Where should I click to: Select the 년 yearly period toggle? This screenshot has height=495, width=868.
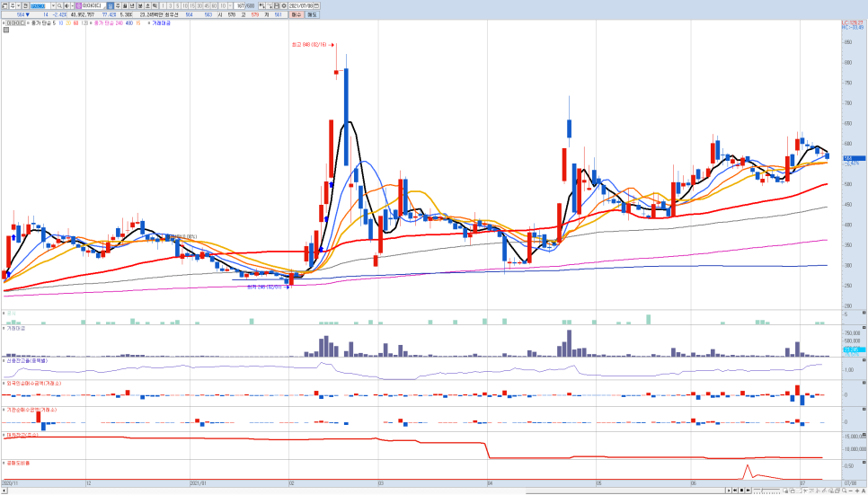[x=132, y=5]
